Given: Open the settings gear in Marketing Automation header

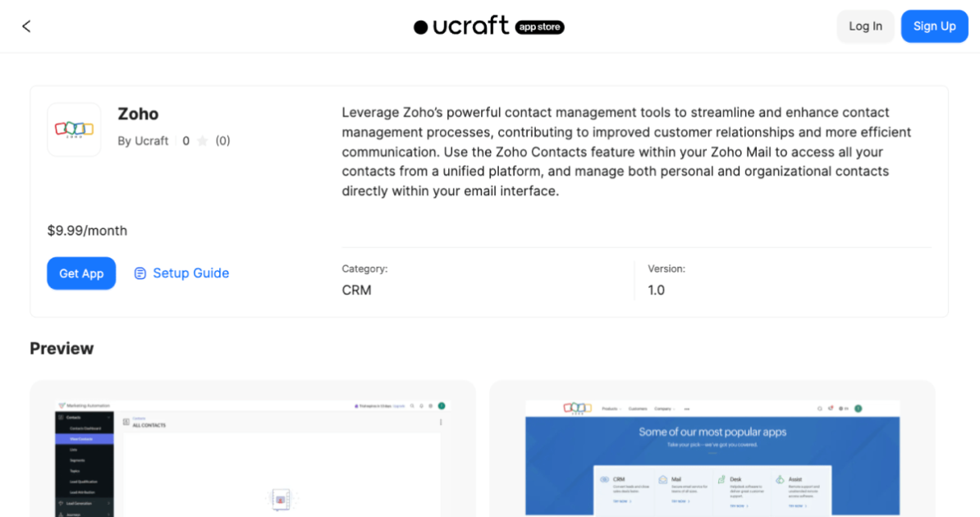Looking at the screenshot, I should tap(429, 405).
